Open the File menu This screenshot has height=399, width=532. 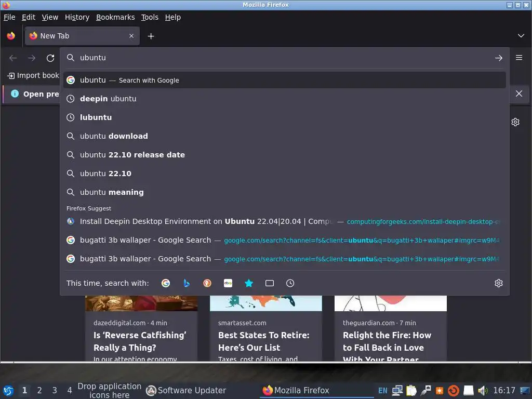pyautogui.click(x=9, y=17)
